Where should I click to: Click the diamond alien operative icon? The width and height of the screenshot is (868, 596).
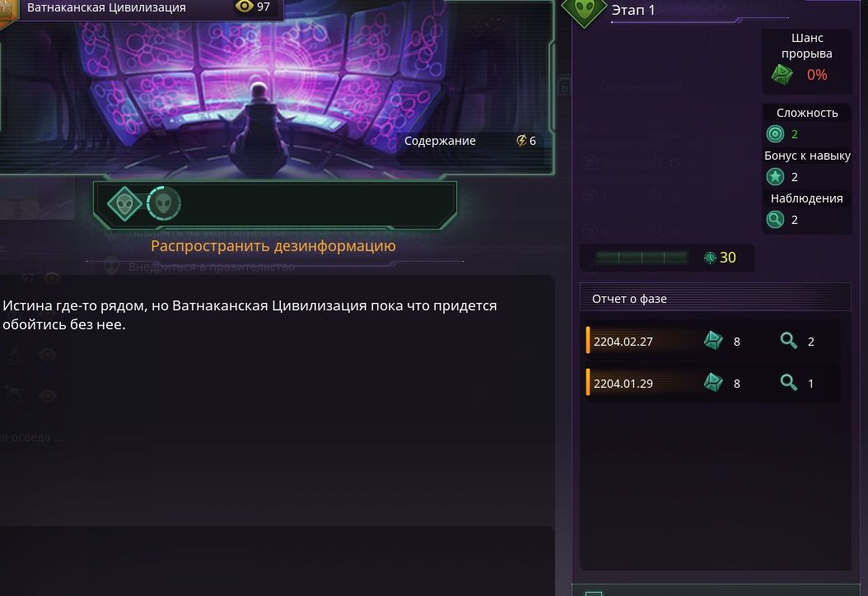[124, 203]
